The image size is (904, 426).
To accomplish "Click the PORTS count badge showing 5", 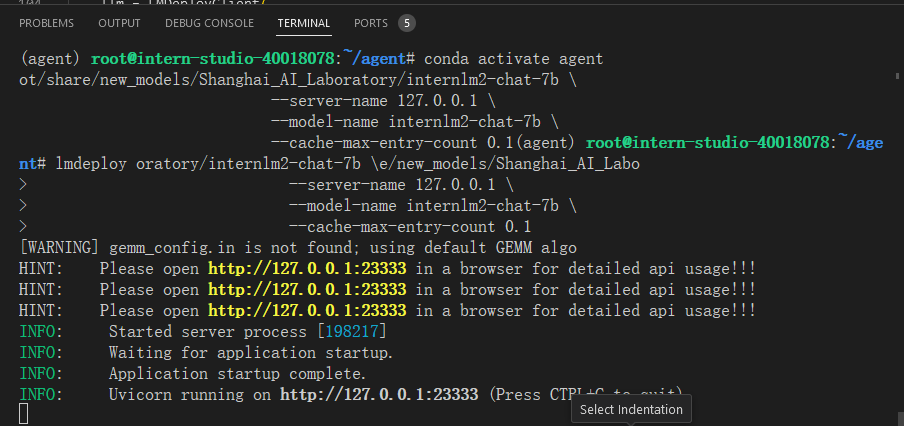I will point(406,22).
